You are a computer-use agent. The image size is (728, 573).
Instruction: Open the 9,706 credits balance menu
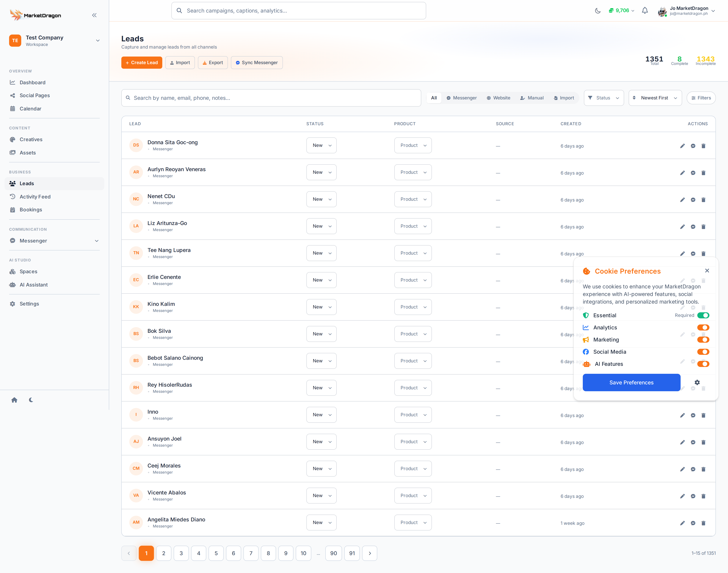pyautogui.click(x=621, y=11)
